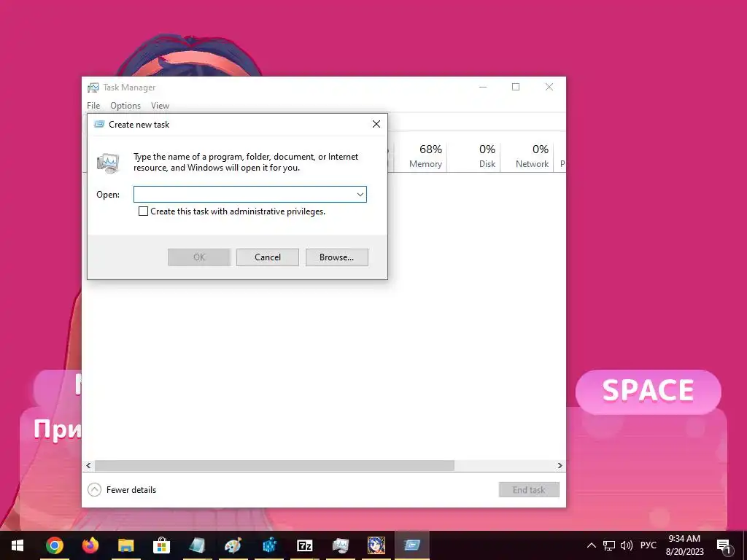Expand the Open combo box dropdown

[x=360, y=194]
